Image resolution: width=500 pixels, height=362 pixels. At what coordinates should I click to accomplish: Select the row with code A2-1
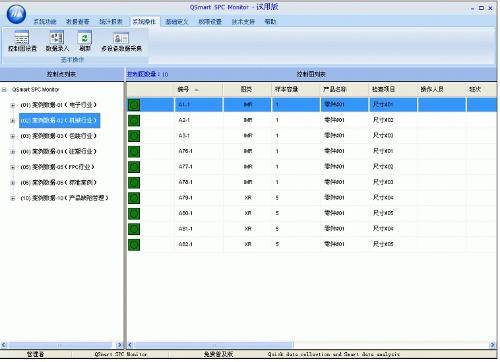[x=312, y=120]
